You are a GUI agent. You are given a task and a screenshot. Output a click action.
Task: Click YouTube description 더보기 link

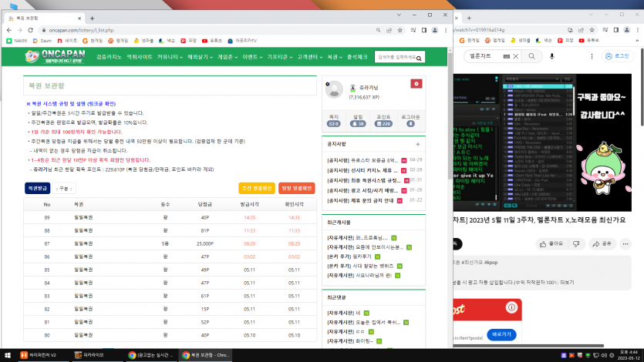point(567,283)
